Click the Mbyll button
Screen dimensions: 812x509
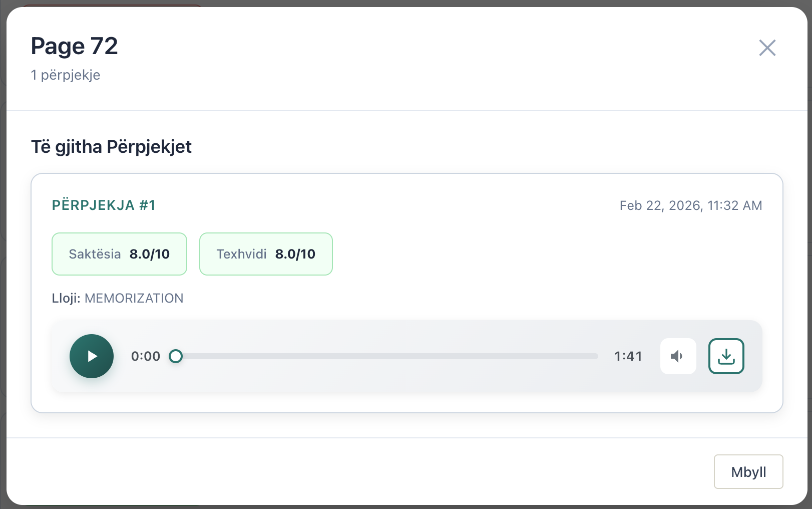click(x=748, y=471)
